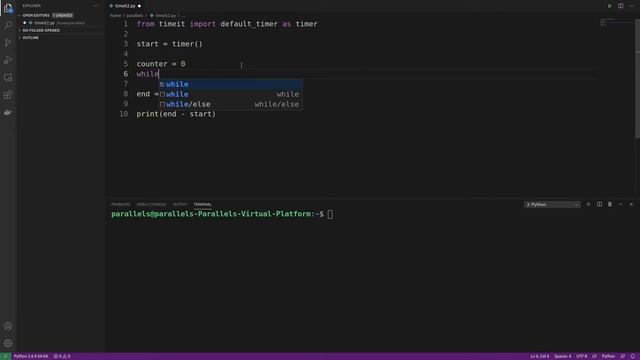Image resolution: width=640 pixels, height=360 pixels.
Task: Switch to the Terminal tab
Action: [x=202, y=204]
